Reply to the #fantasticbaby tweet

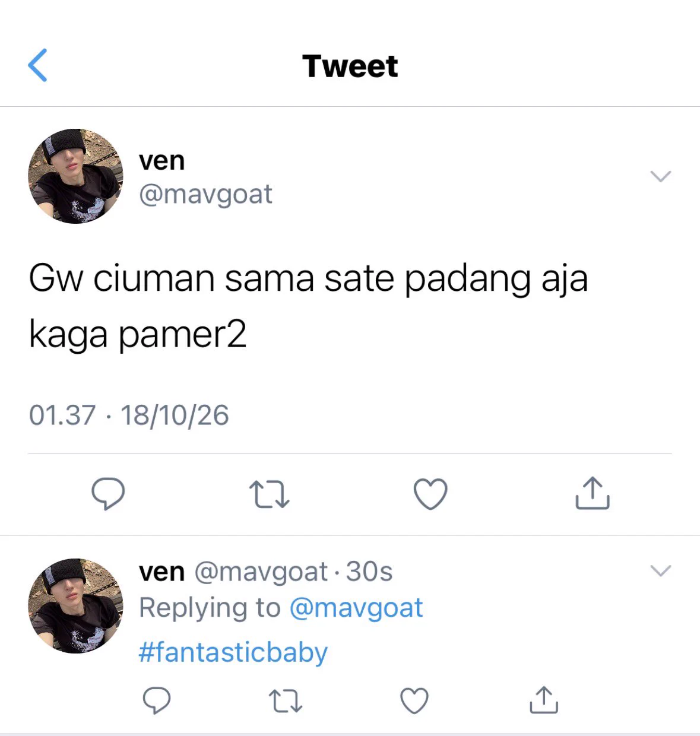(x=157, y=700)
